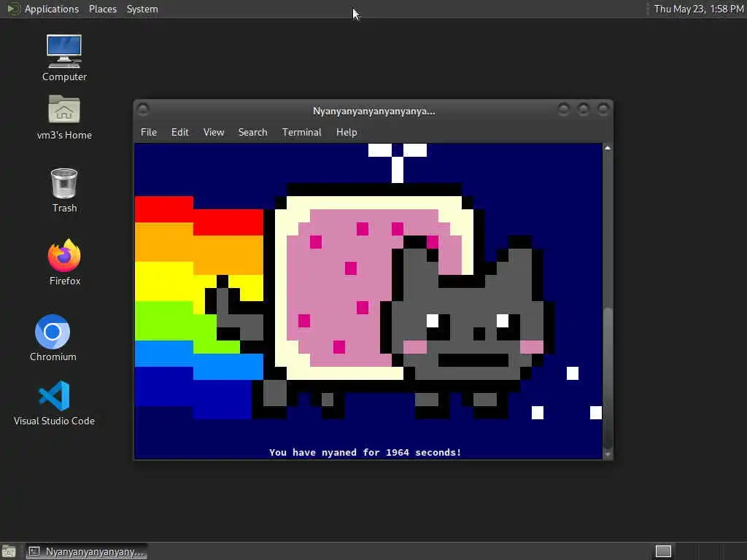The image size is (747, 560).
Task: Open the terminal Edit menu
Action: 180,133
